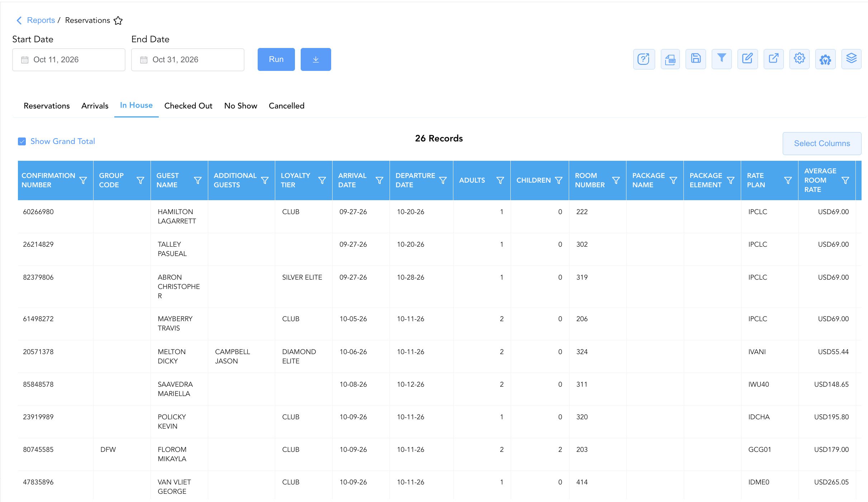
Task: Switch to the Reservations tab
Action: [47, 106]
